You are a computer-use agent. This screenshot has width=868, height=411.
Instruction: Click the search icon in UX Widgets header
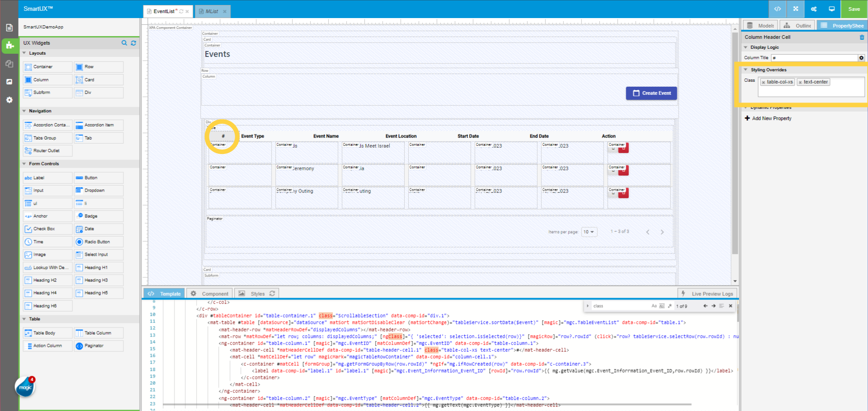[x=124, y=43]
